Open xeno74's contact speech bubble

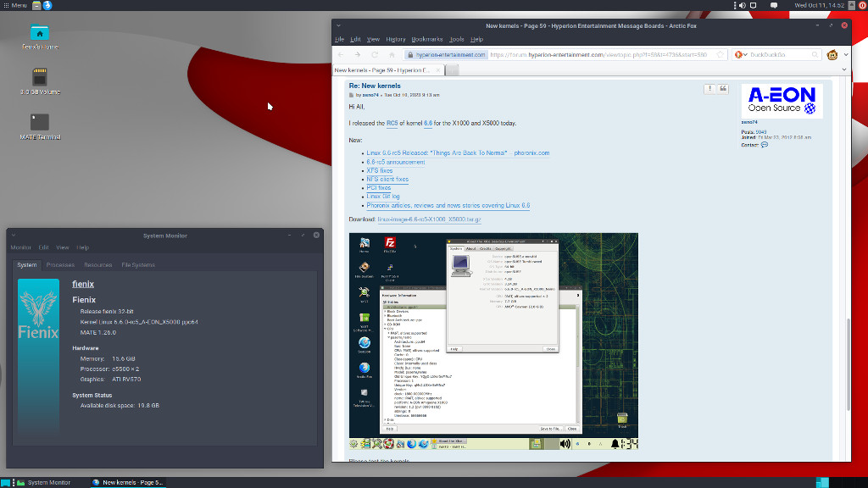click(x=765, y=145)
